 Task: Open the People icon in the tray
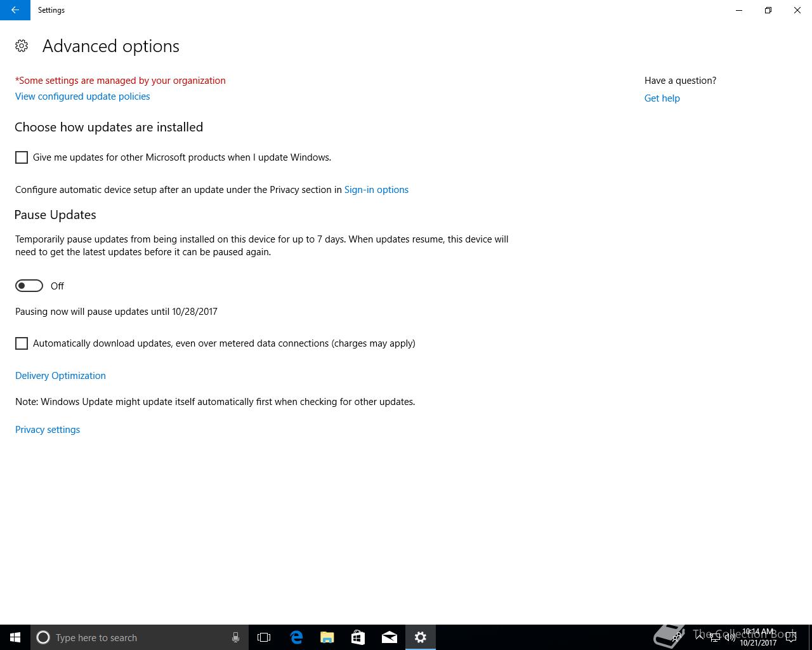pyautogui.click(x=676, y=637)
